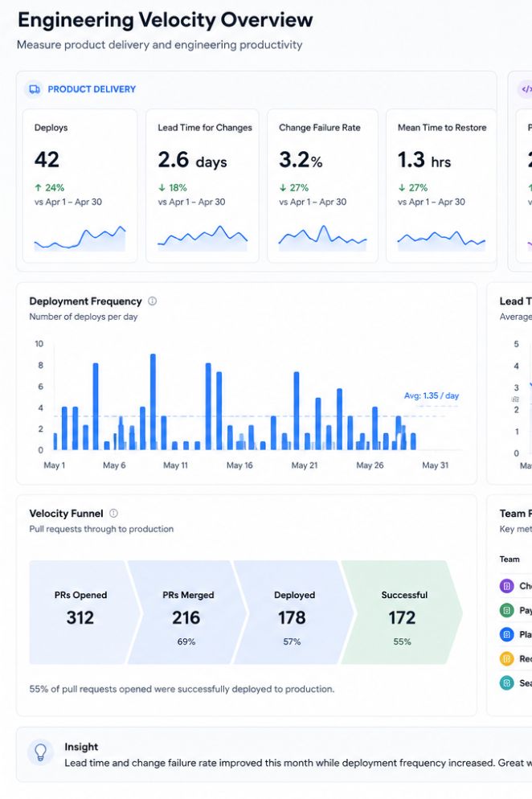Viewport: 532px width, 799px height.
Task: Click 'Number of deploys per day' subtitle
Action: (84, 317)
